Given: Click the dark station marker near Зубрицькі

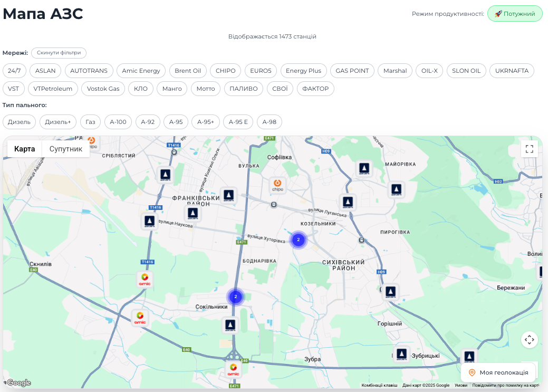Looking at the screenshot, I should (402, 354).
